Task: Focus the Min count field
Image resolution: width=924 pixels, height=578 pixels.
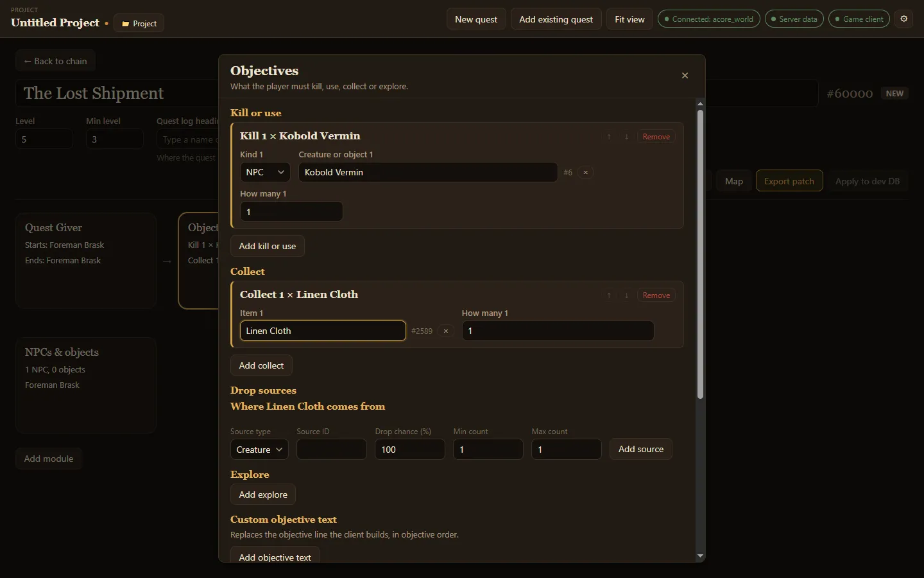Action: click(x=488, y=450)
